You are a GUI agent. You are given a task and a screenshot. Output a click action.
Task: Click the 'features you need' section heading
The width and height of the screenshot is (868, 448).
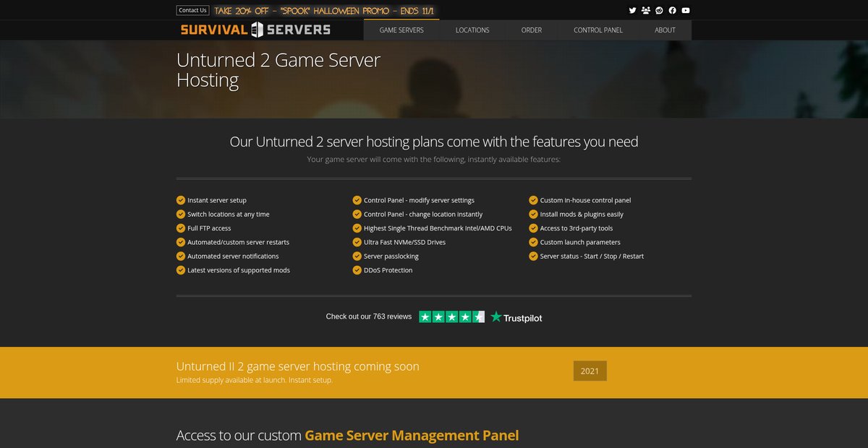(x=434, y=142)
